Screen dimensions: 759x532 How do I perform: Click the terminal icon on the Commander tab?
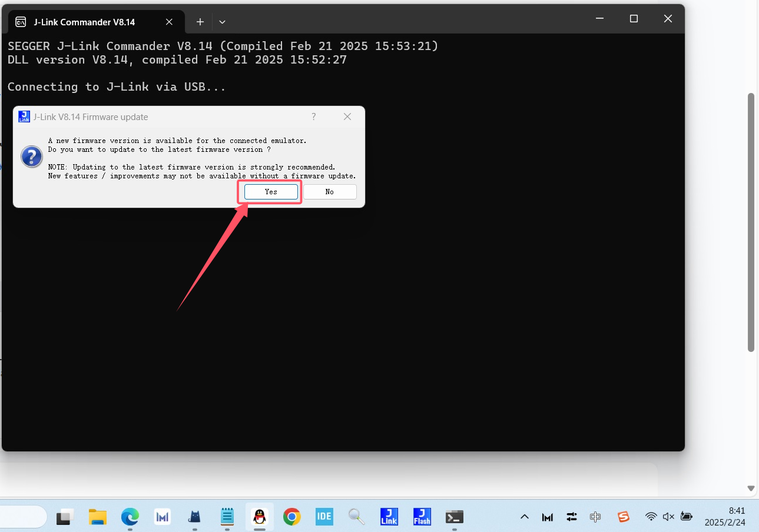tap(21, 22)
